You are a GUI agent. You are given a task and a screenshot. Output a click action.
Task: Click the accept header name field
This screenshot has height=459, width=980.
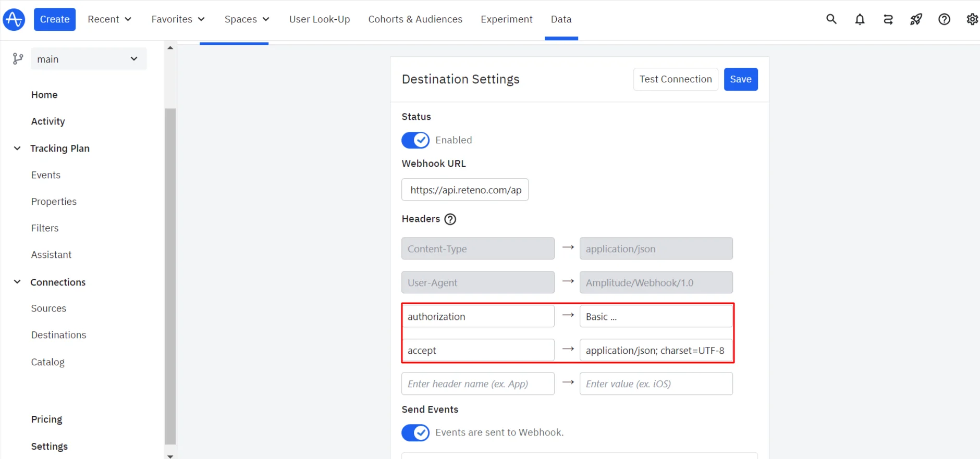[478, 350]
